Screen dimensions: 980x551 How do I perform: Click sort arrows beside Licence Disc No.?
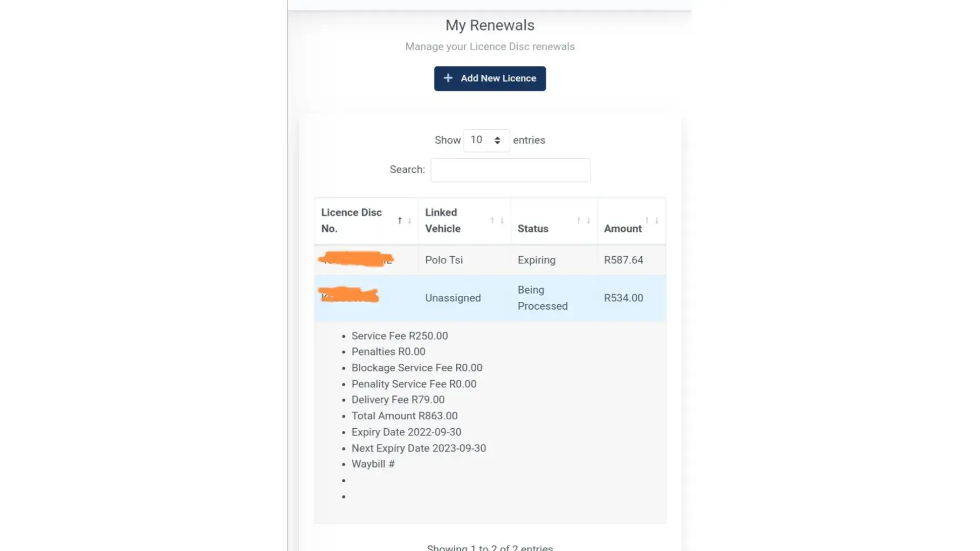[405, 220]
